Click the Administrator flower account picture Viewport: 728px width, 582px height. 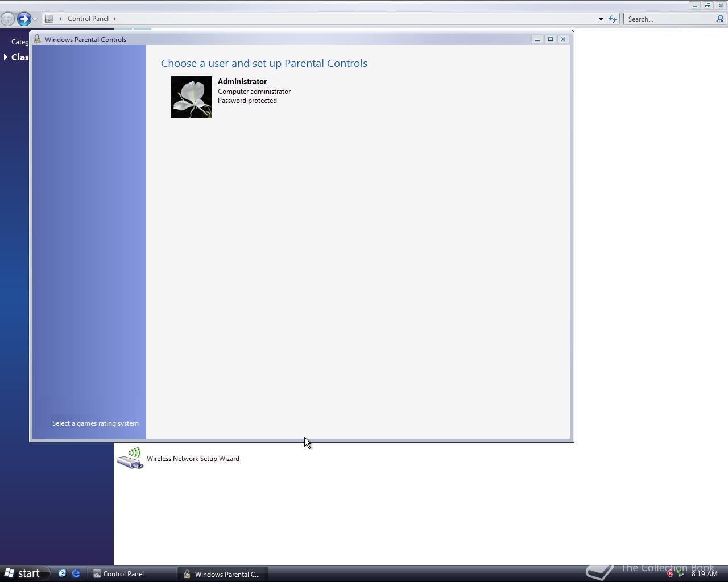[191, 97]
